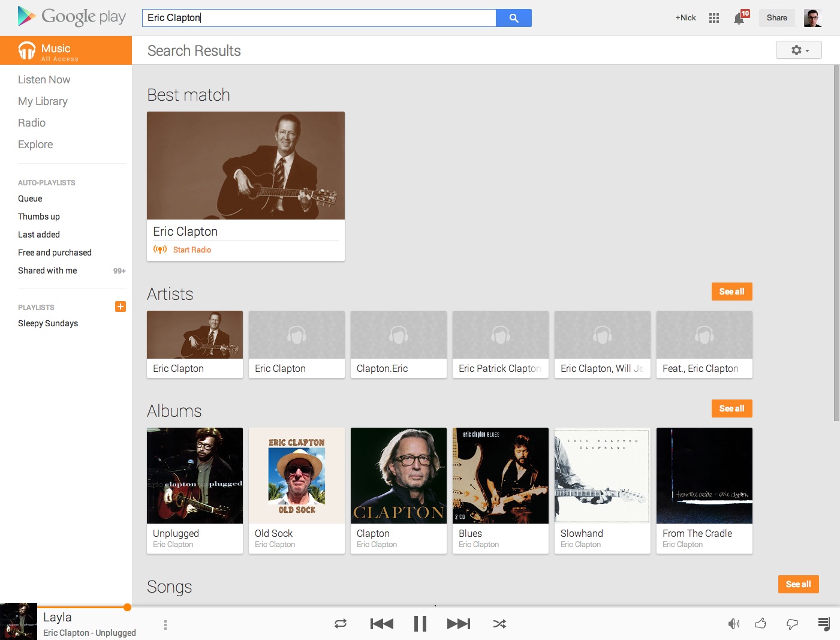This screenshot has height=640, width=840.
Task: Click Eric Clapton - Unplugged in player bar
Action: (x=89, y=633)
